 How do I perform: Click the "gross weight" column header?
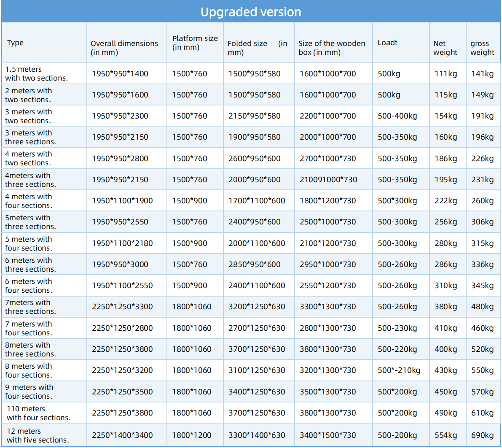click(482, 48)
